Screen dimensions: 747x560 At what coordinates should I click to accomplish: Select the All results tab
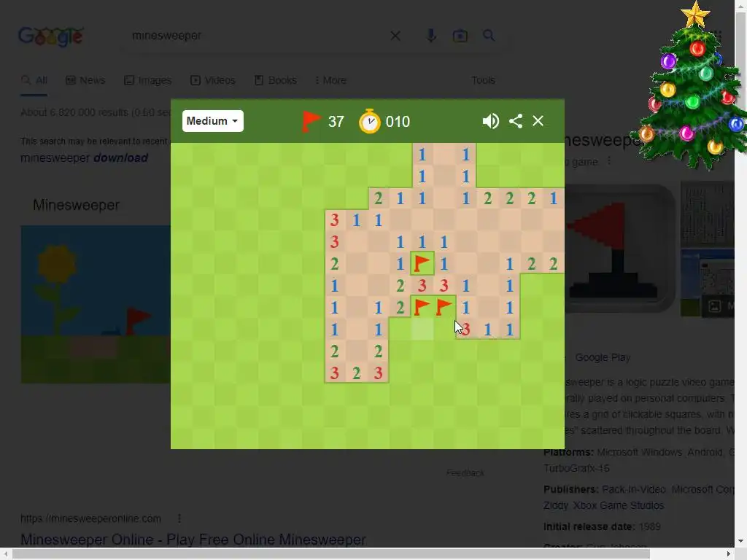pyautogui.click(x=34, y=80)
